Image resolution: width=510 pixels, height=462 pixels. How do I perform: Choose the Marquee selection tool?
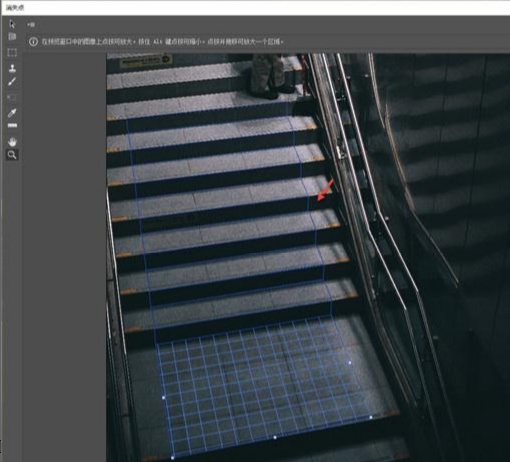click(12, 53)
